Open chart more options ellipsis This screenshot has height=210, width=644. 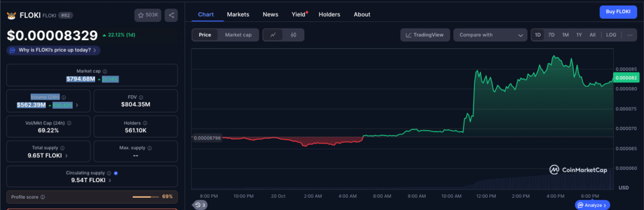(x=630, y=35)
